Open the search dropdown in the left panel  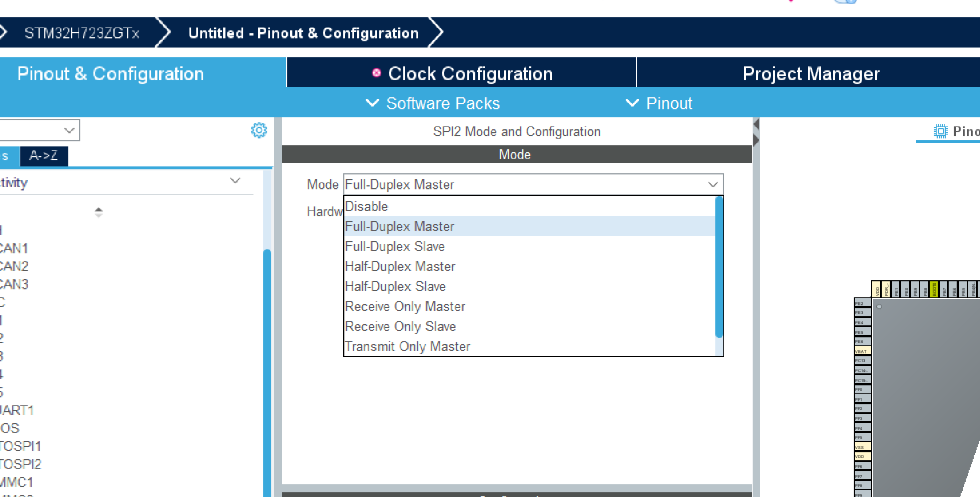69,131
